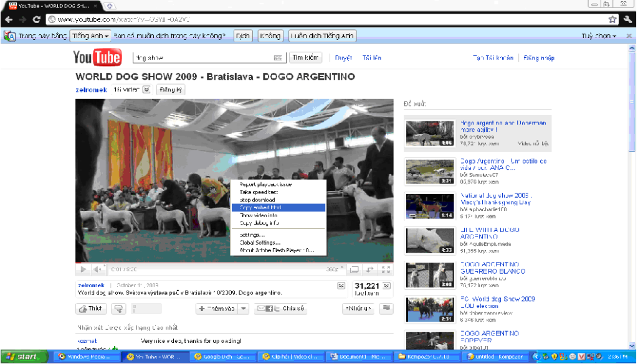Click the Đăng nhập sign-in link
This screenshot has width=638, height=364.
539,58
